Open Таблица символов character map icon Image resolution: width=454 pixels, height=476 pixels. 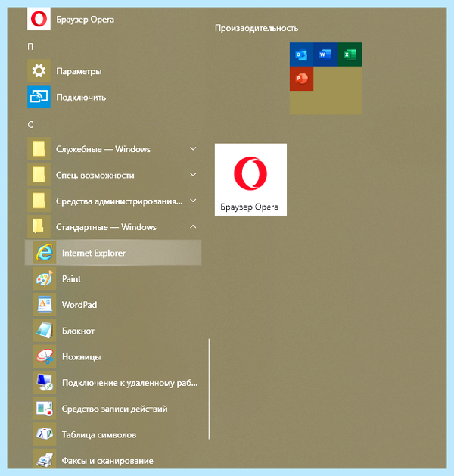[x=45, y=434]
